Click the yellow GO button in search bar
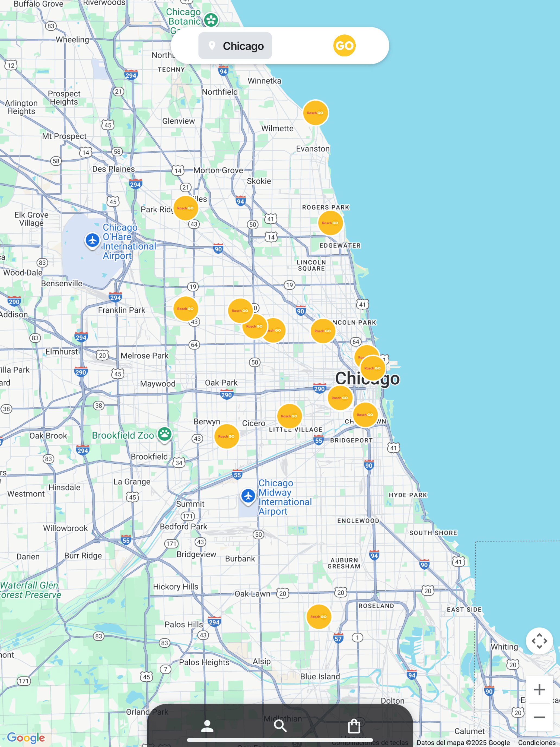The image size is (560, 747). [x=344, y=46]
